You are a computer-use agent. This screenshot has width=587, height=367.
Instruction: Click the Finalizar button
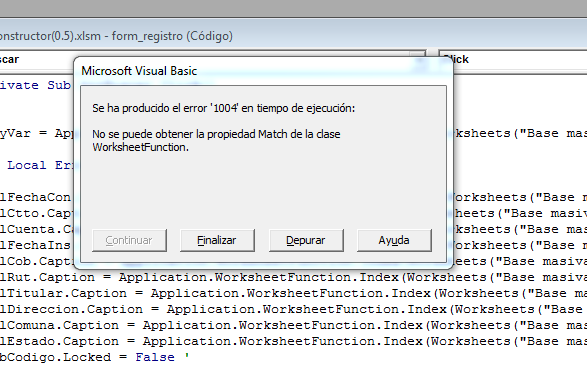pos(217,240)
